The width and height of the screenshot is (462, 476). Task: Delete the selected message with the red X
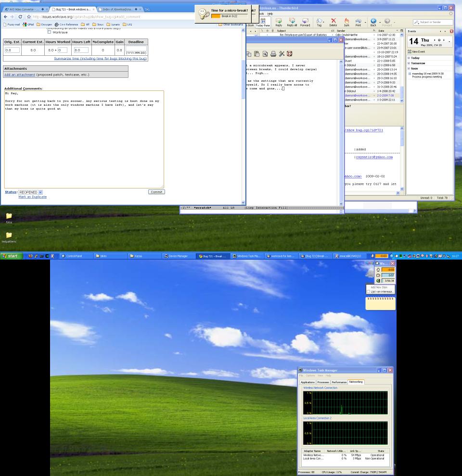point(333,22)
